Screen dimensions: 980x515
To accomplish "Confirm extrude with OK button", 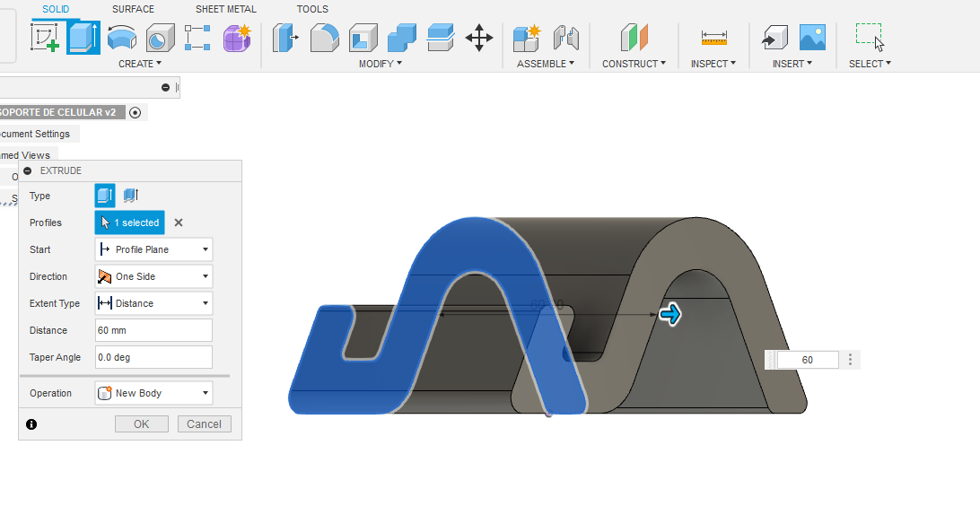I will tap(141, 423).
